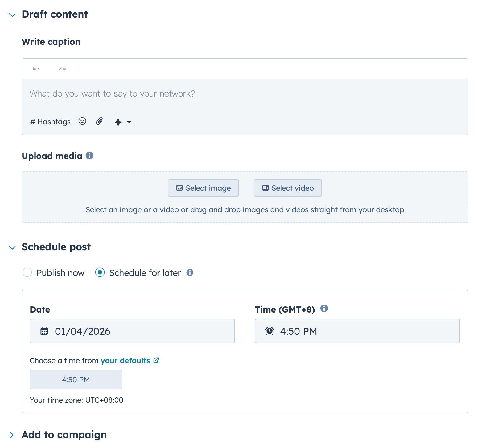This screenshot has width=478, height=448.
Task: Open the AI assistant dropdown caret
Action: tap(130, 122)
